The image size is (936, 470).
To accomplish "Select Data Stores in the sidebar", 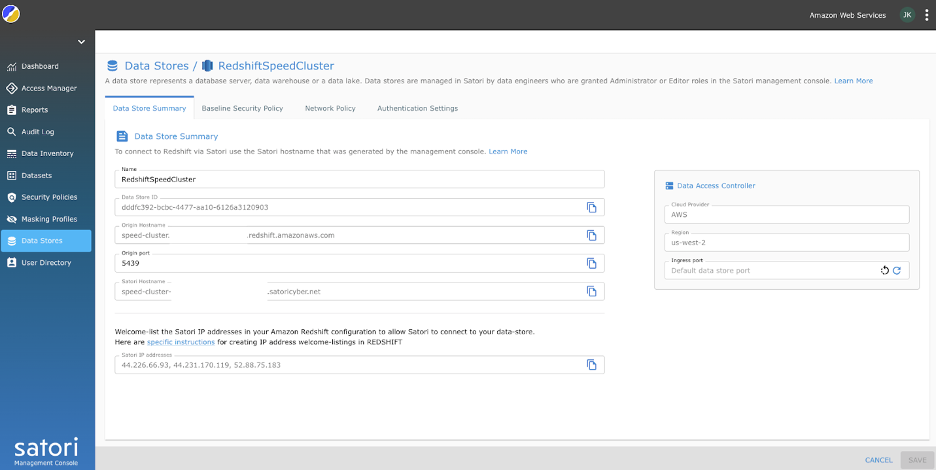I will (45, 241).
